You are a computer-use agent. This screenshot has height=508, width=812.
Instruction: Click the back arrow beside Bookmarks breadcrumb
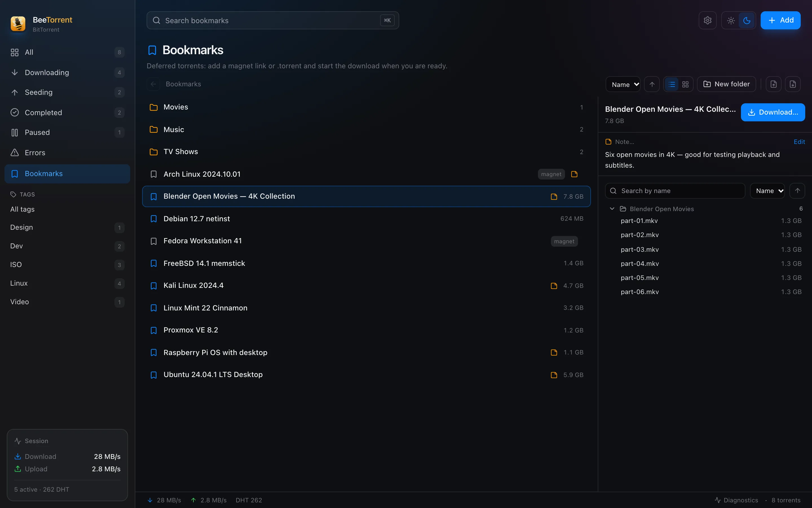click(x=153, y=84)
